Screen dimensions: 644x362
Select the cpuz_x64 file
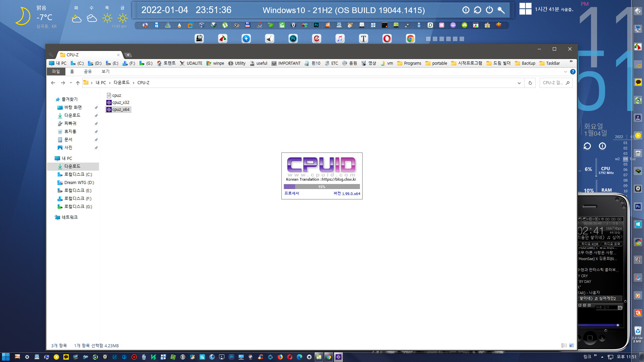coord(118,110)
